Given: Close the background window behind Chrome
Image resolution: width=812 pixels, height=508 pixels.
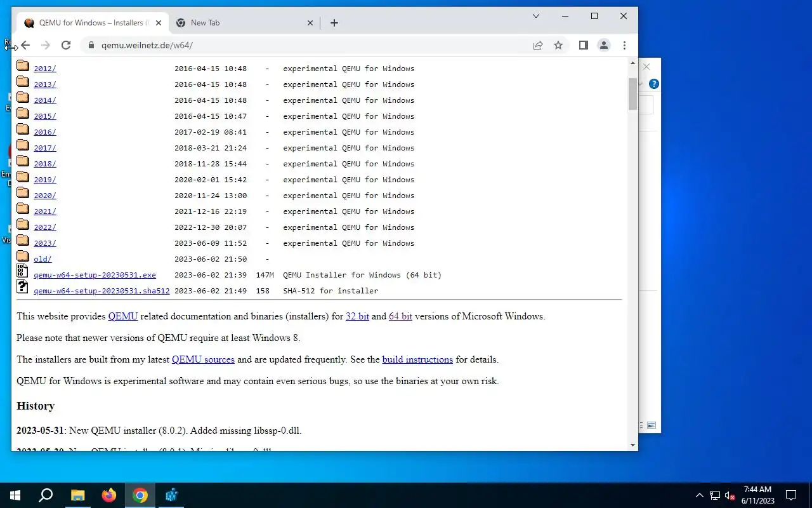Looking at the screenshot, I should click(646, 67).
